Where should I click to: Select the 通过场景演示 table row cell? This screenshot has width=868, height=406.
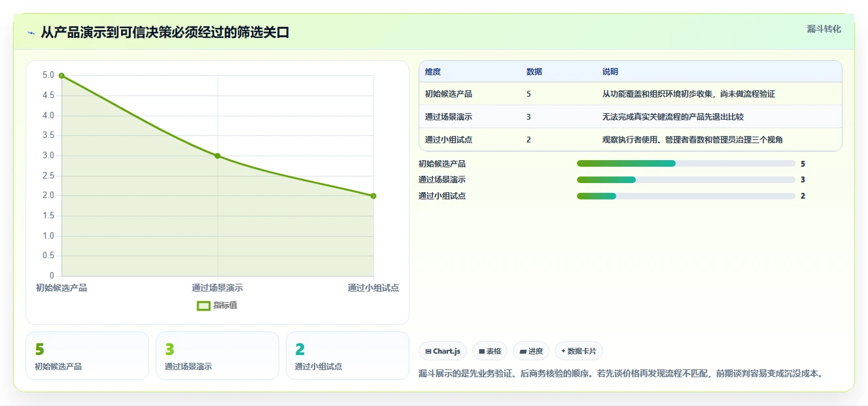point(449,117)
